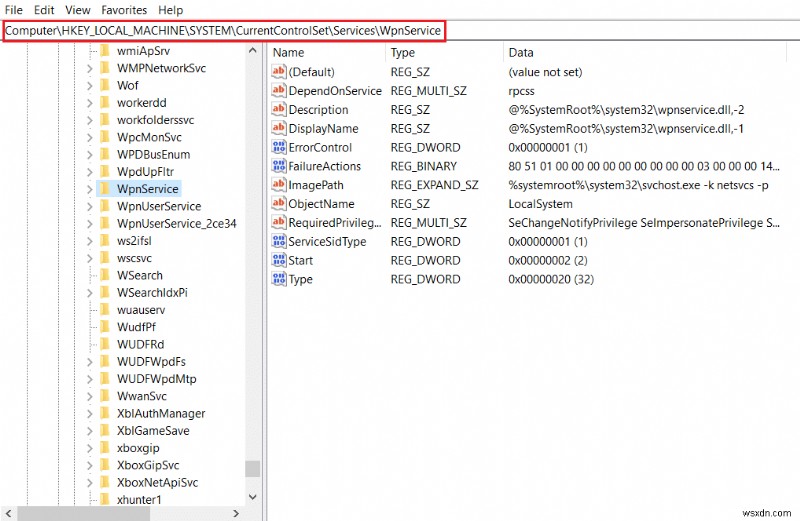Expand the XblAuthManager key
Viewport: 800px width, 521px height.
click(90, 413)
